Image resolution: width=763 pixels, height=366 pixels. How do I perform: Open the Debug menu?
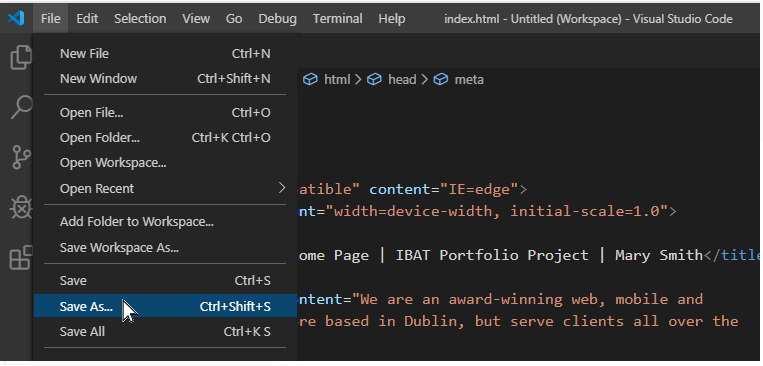click(x=277, y=18)
